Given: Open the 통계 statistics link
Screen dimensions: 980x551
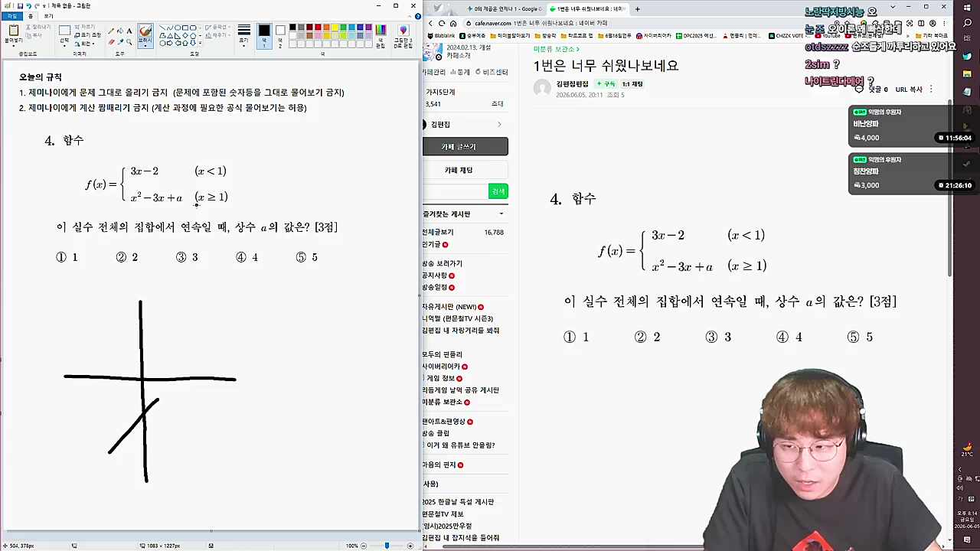Looking at the screenshot, I should 460,72.
